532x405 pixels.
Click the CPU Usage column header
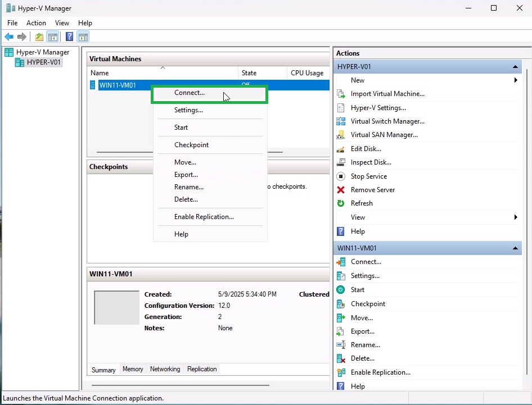[x=308, y=73]
